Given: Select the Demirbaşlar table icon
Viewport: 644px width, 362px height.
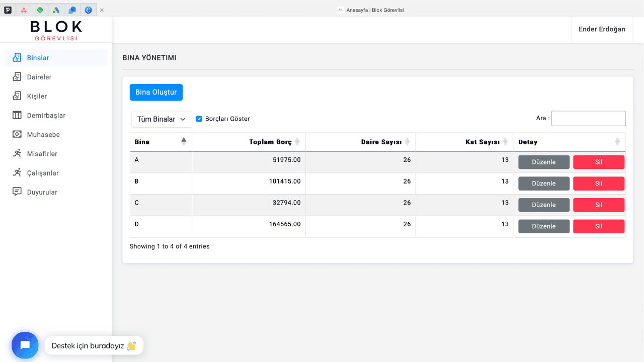Looking at the screenshot, I should [x=17, y=115].
